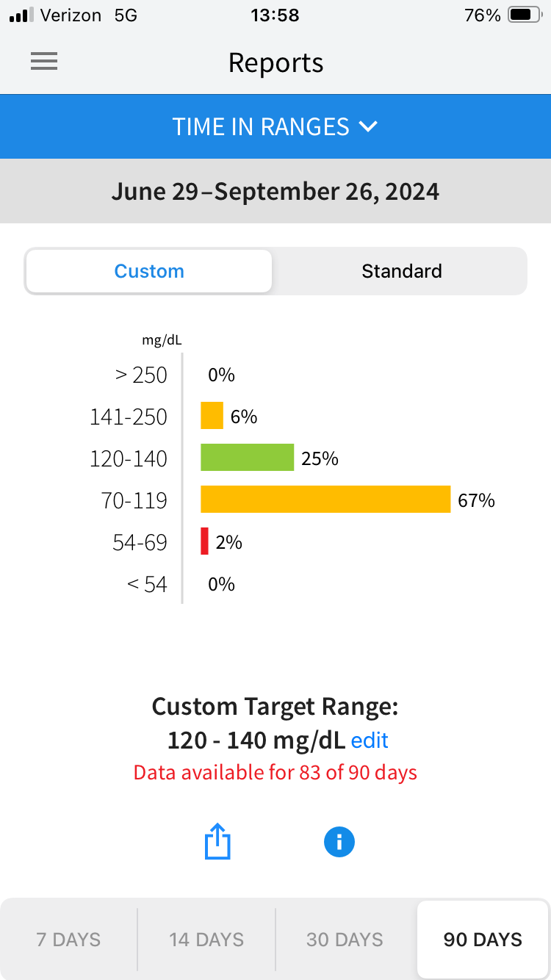Tap the dropdown chevron beside Time in Ranges
This screenshot has width=551, height=980.
coord(368,126)
